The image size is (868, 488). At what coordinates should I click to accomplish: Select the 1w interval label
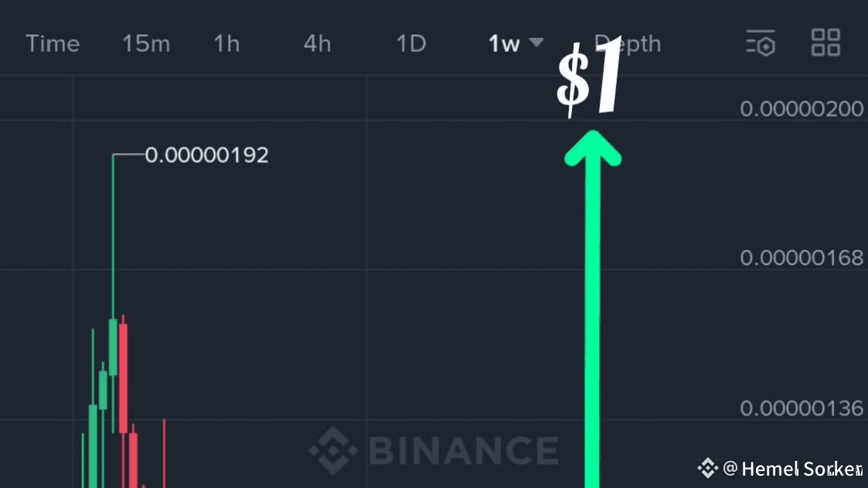[504, 44]
